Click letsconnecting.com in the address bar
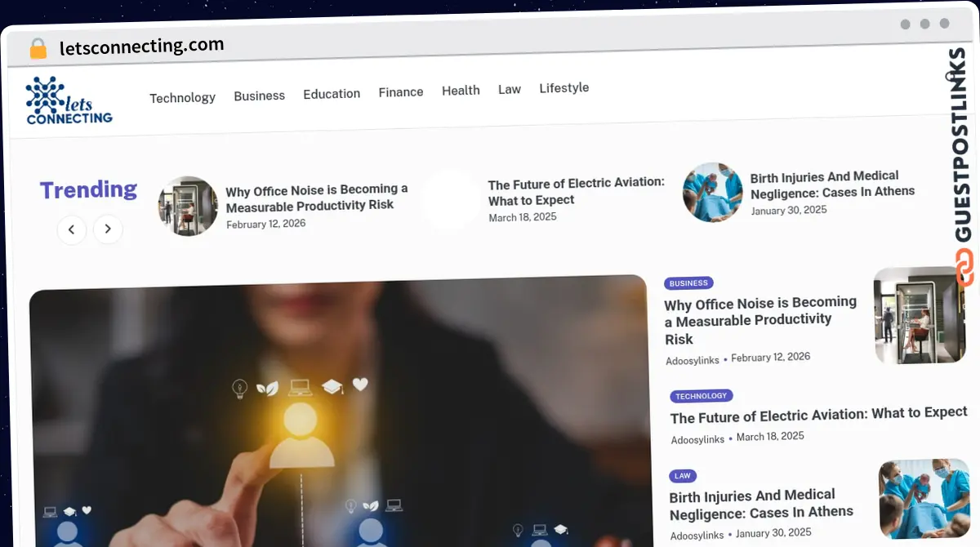The image size is (980, 547). [x=142, y=47]
